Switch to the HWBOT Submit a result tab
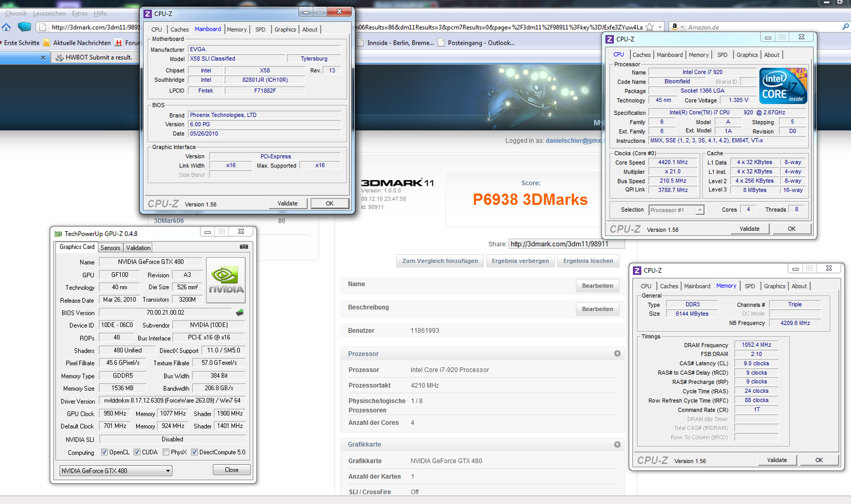Viewport: 851px width, 504px height. tap(95, 57)
